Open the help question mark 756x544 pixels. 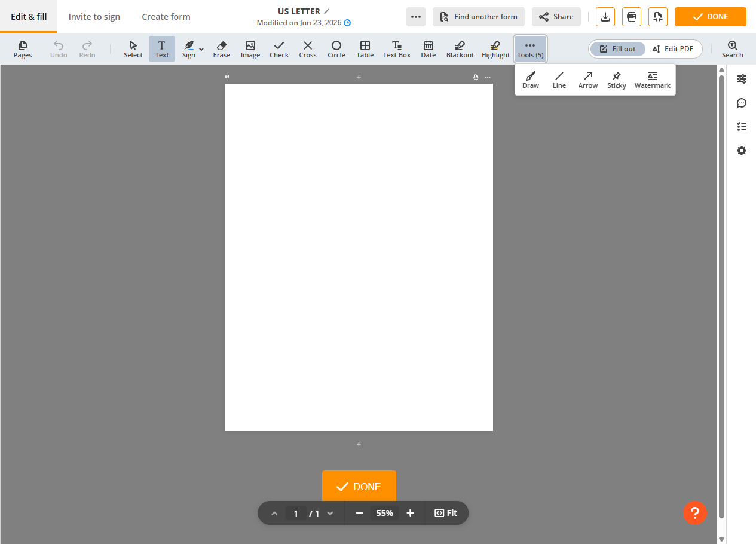click(x=695, y=512)
